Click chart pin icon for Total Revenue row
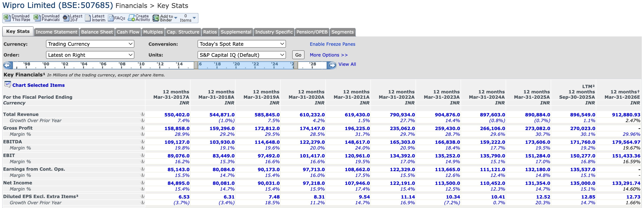 click(x=143, y=114)
